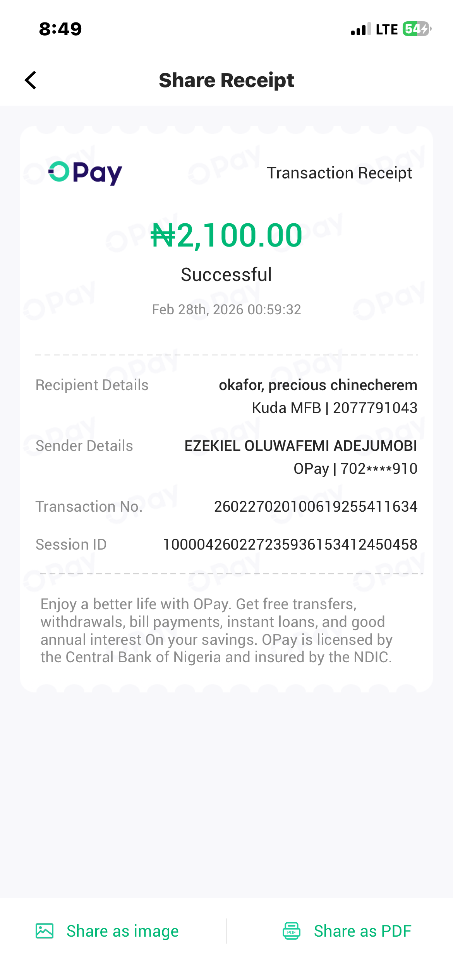Tap the cellular signal bars icon

tap(360, 29)
